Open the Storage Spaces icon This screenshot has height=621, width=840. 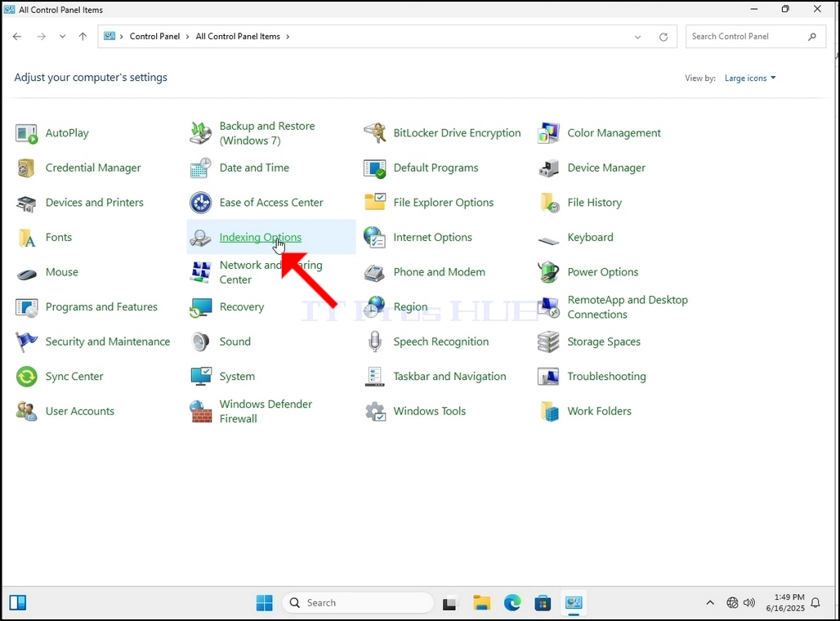coord(548,342)
